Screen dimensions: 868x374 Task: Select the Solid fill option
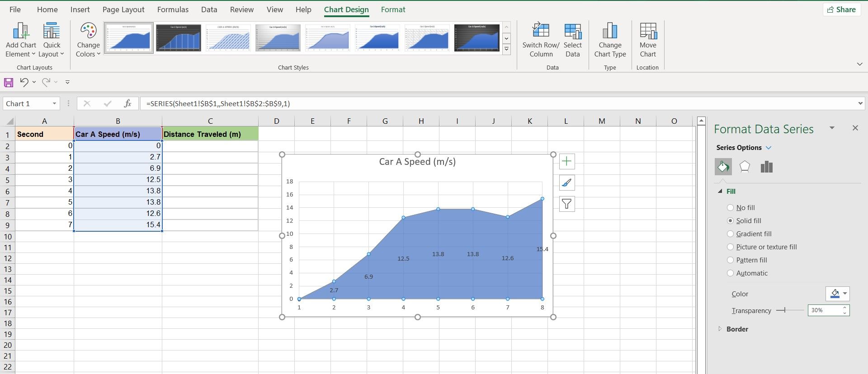[730, 221]
